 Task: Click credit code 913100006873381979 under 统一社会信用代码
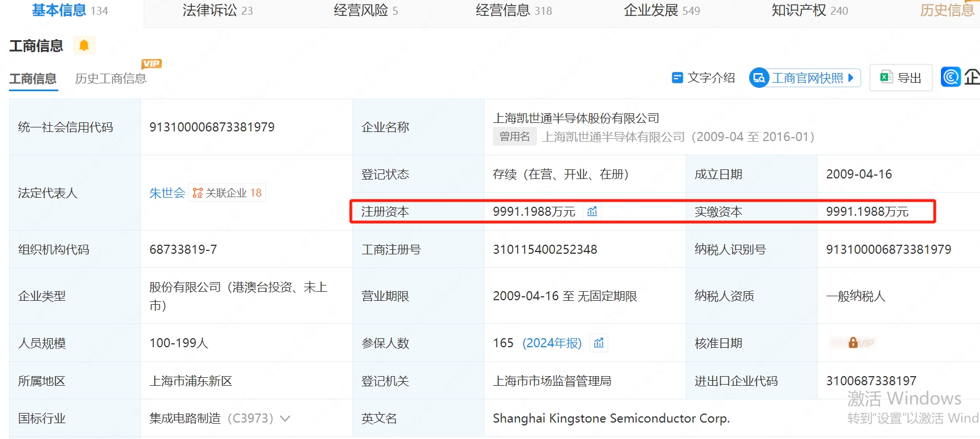[x=212, y=127]
